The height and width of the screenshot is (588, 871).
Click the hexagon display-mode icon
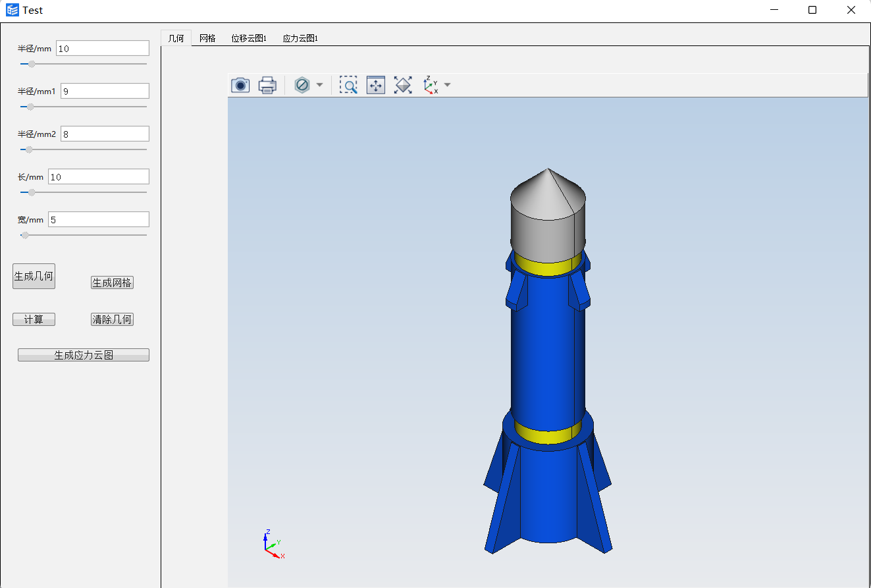(302, 85)
